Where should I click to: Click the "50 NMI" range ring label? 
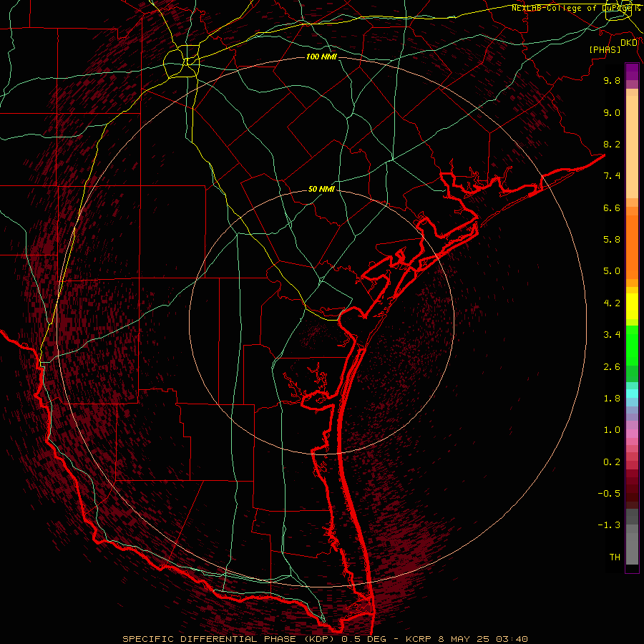click(321, 190)
